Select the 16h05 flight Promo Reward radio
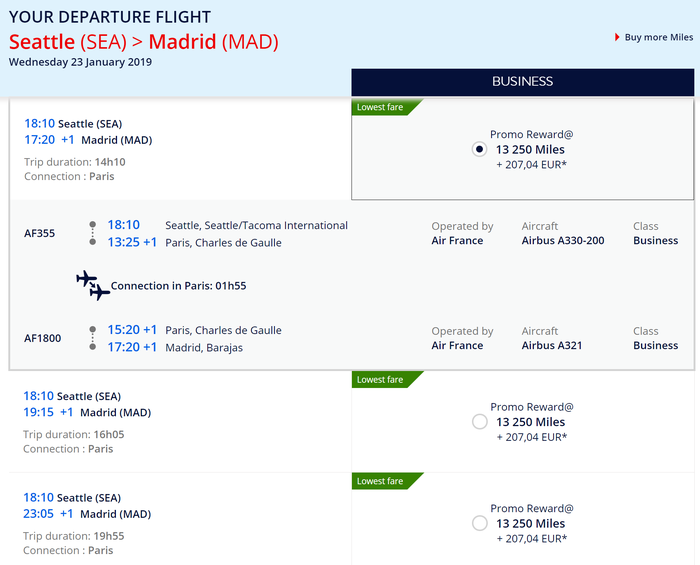 pos(479,422)
